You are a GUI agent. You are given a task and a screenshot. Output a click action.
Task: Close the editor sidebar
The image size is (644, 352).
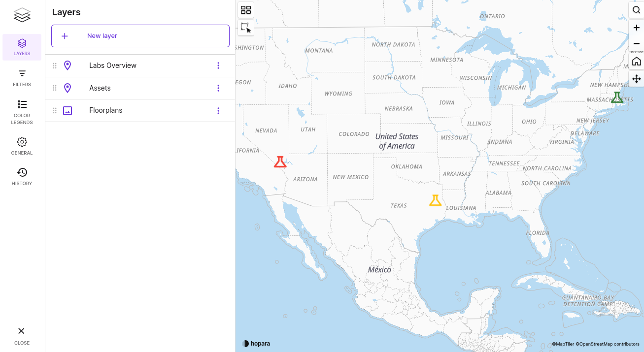coord(22,336)
